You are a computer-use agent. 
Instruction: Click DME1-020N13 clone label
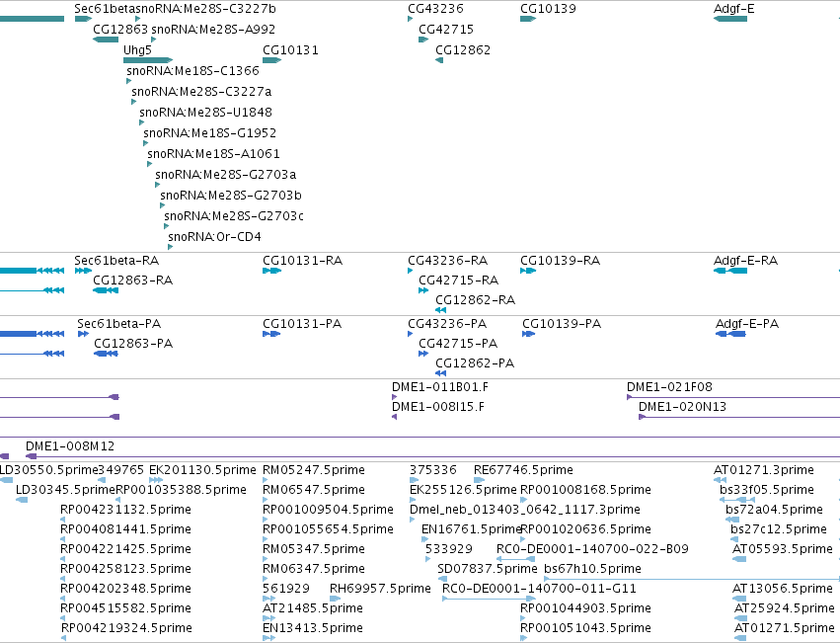[x=682, y=407]
